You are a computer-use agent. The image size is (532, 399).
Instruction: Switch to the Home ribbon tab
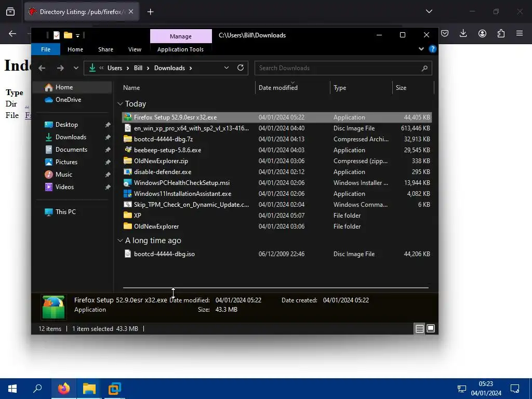coord(75,49)
